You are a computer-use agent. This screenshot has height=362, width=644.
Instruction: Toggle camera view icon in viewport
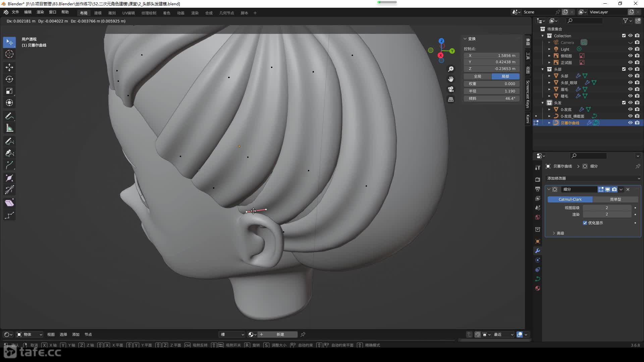[x=451, y=89]
